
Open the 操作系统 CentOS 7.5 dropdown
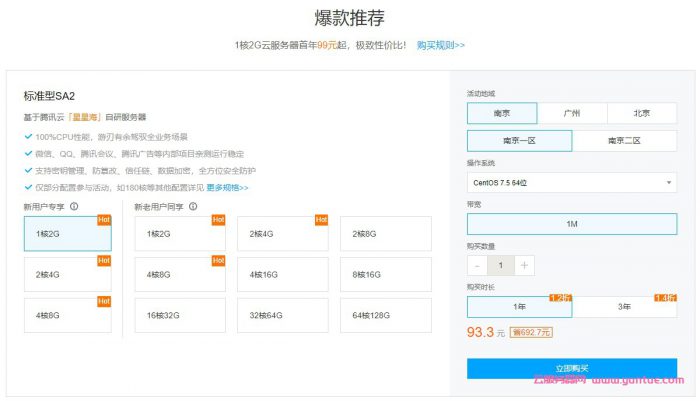pyautogui.click(x=571, y=183)
